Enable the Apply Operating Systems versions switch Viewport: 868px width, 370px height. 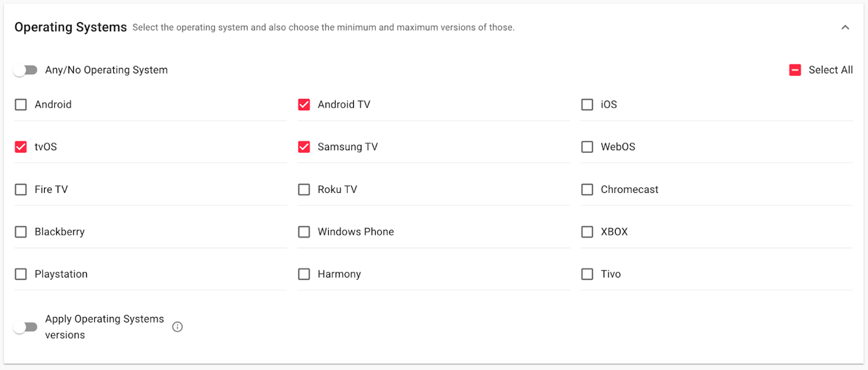tap(25, 327)
